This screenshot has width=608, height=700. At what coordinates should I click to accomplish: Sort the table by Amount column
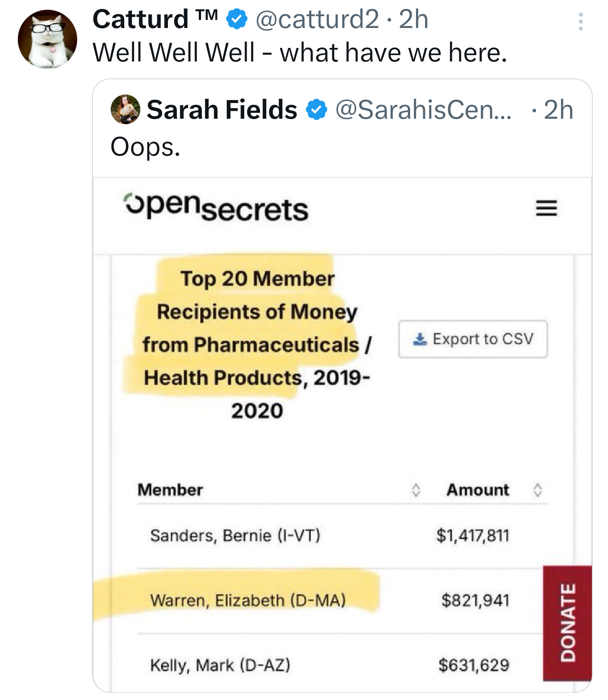click(x=538, y=490)
